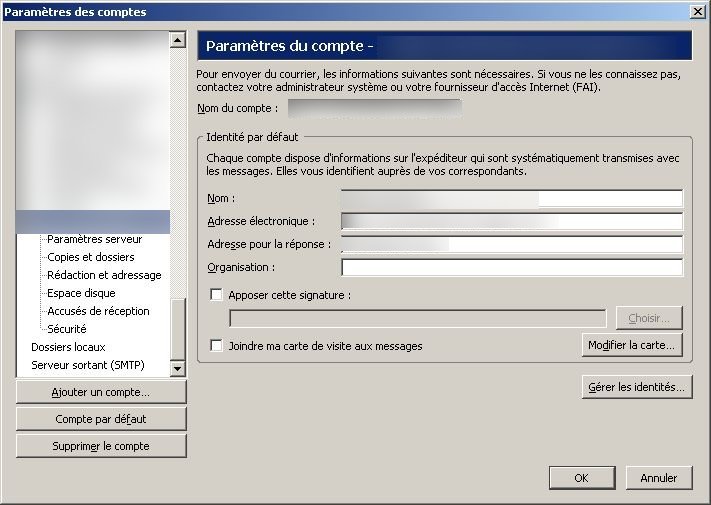Click Supprimer le compte button
711x505 pixels.
100,446
